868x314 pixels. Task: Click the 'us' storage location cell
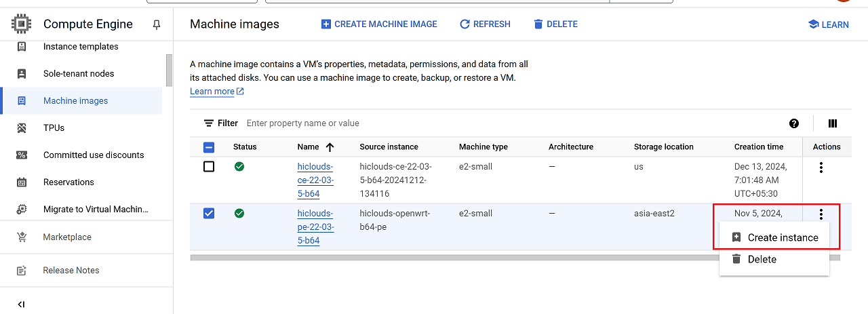pyautogui.click(x=639, y=167)
